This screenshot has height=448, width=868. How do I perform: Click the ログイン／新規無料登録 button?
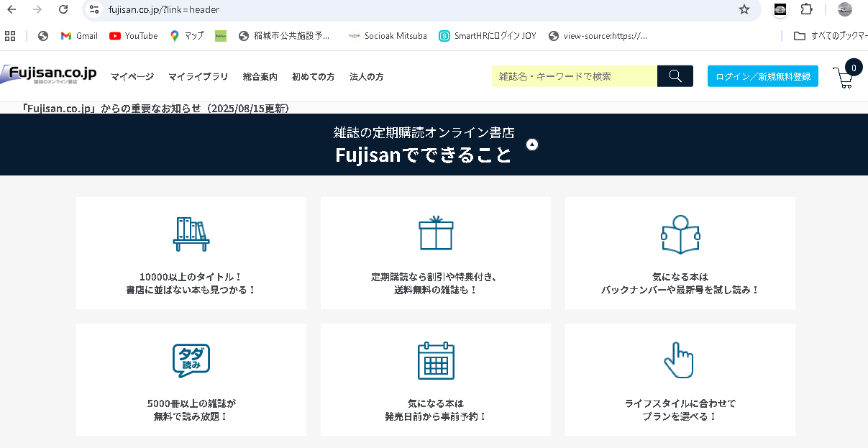pos(763,76)
